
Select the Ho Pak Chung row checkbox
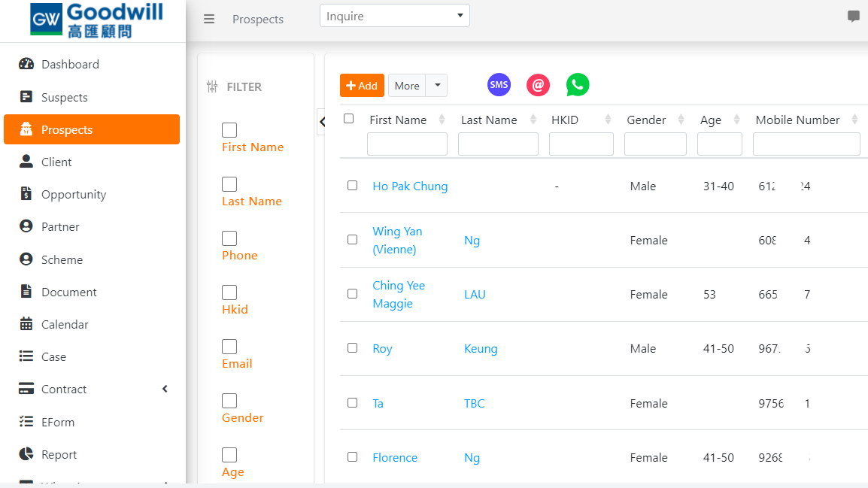point(352,186)
